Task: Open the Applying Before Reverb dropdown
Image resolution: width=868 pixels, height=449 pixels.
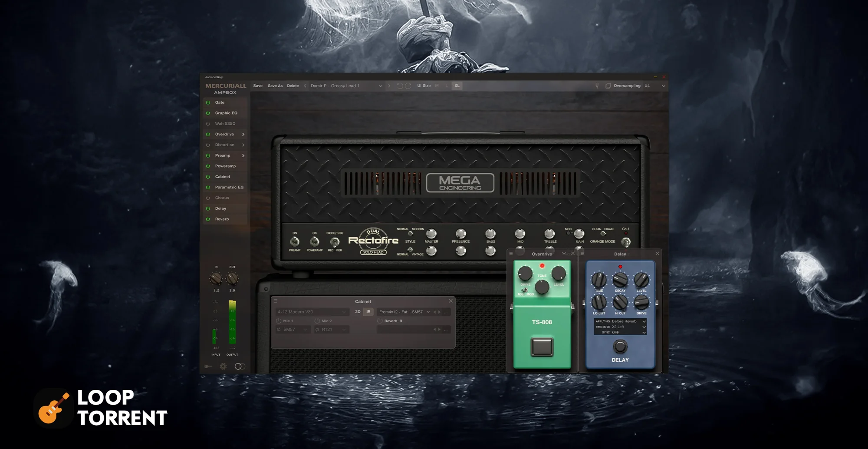Action: coord(620,321)
